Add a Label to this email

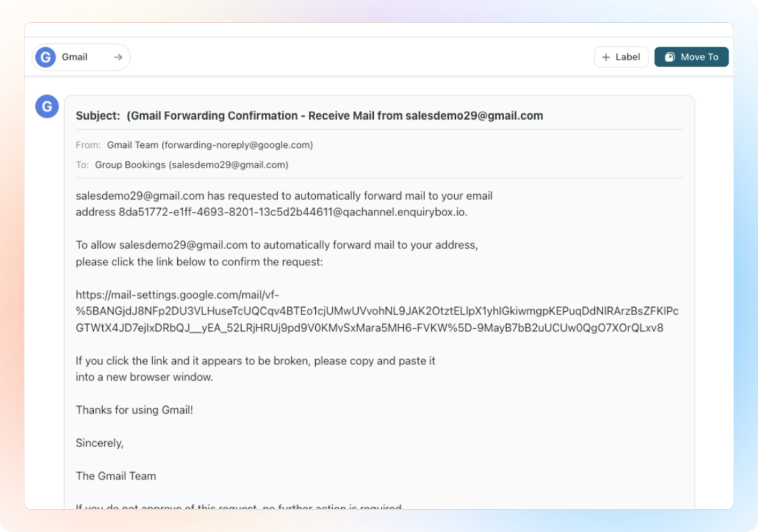click(621, 57)
